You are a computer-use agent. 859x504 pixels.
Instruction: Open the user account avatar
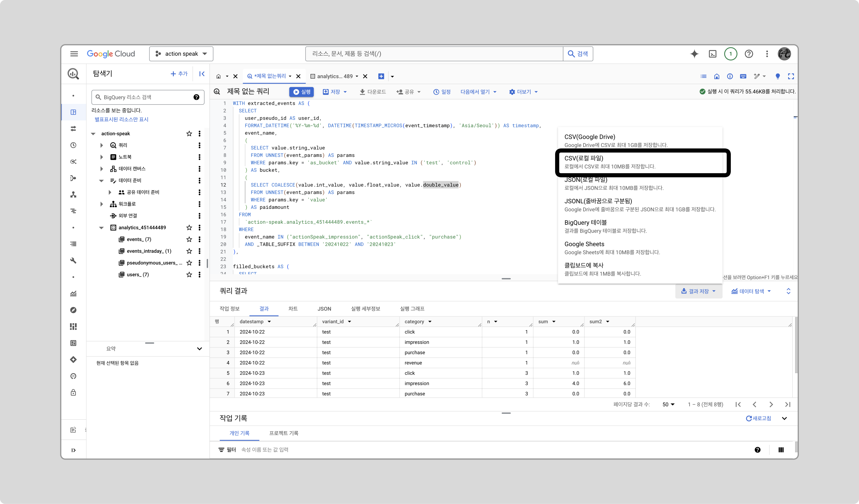click(784, 54)
